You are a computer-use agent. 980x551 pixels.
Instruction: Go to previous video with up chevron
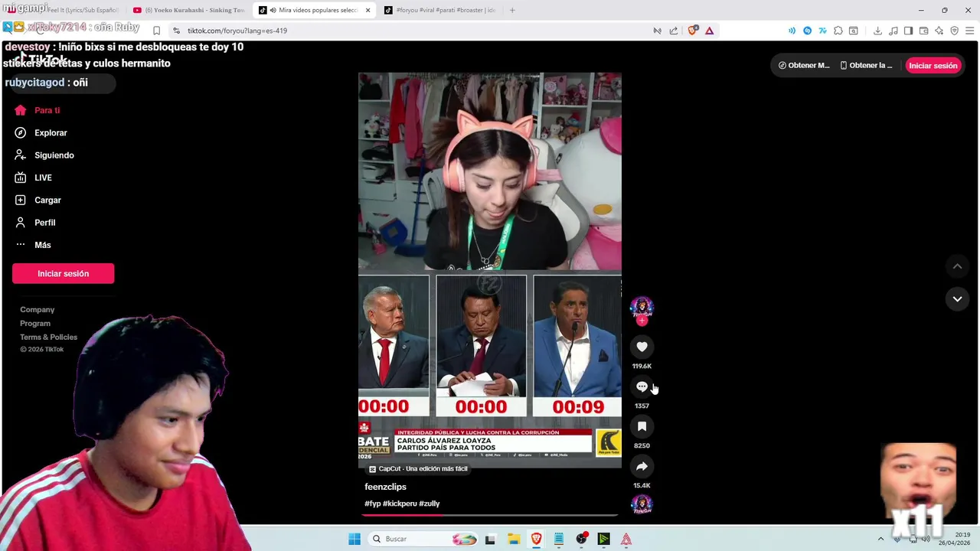pos(957,266)
